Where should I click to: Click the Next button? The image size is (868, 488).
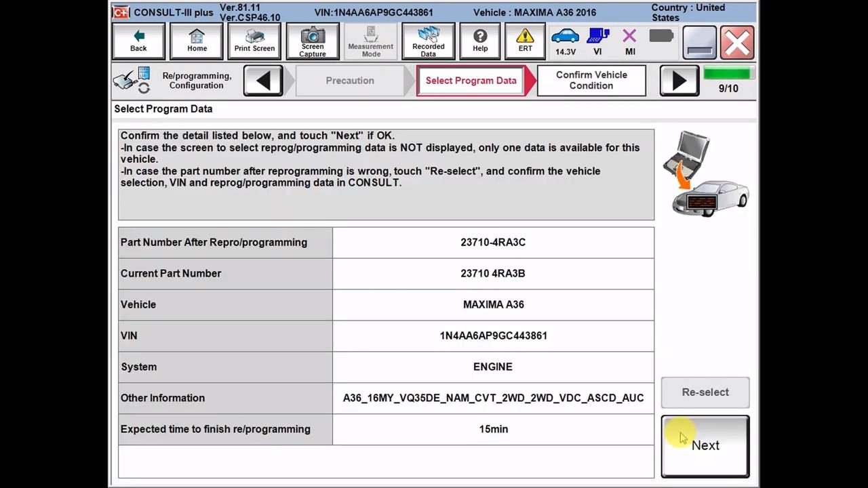point(705,446)
